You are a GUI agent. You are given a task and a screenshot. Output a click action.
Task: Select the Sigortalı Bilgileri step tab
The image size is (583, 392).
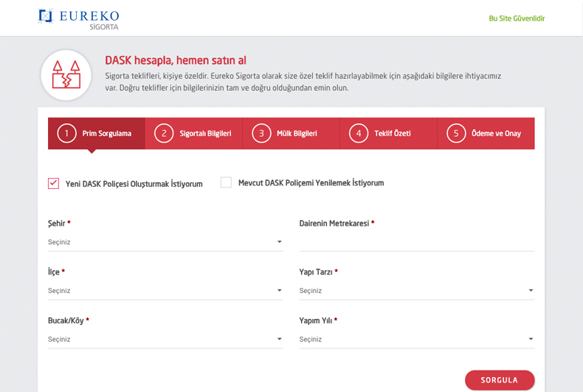[x=193, y=134]
